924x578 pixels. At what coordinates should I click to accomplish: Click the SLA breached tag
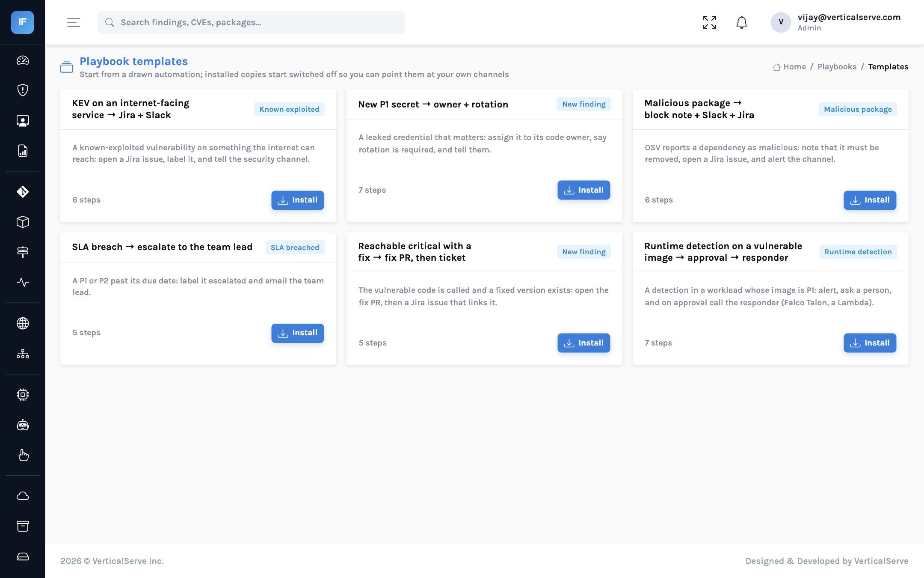pos(295,247)
